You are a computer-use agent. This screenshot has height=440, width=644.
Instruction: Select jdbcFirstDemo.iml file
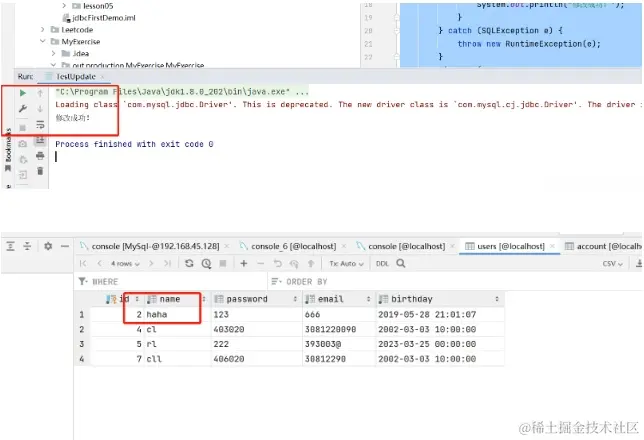coord(99,18)
